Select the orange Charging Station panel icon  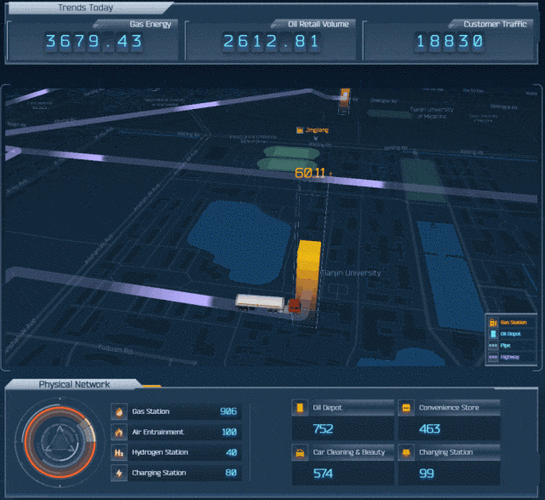point(406,453)
